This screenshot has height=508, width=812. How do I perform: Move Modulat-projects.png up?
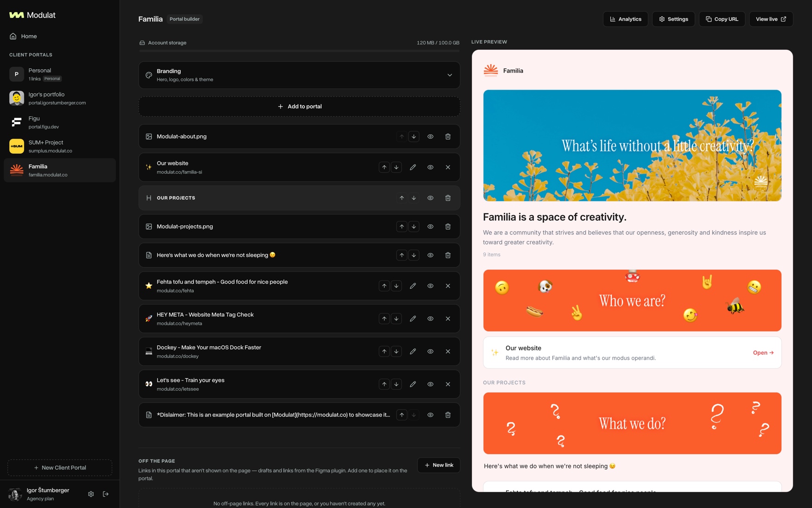(402, 227)
